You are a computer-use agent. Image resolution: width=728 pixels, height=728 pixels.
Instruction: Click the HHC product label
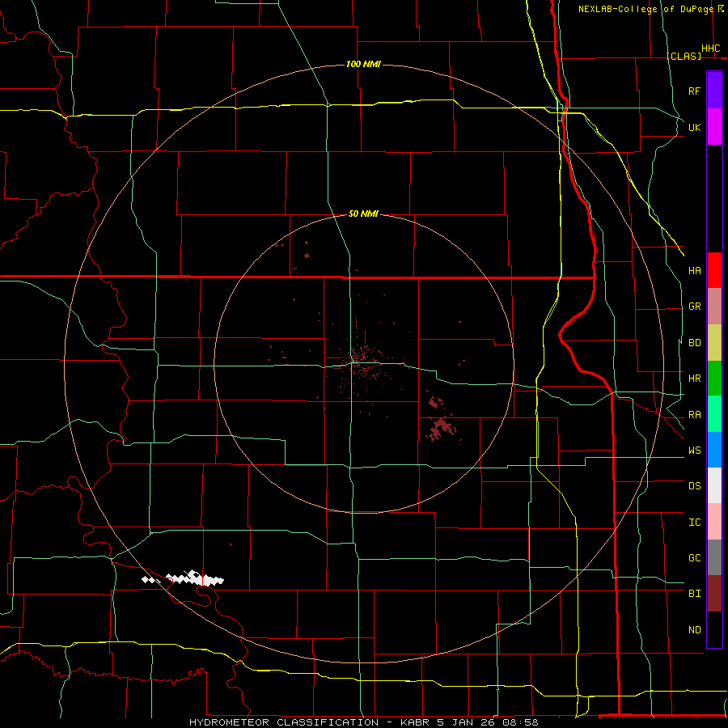pyautogui.click(x=710, y=49)
